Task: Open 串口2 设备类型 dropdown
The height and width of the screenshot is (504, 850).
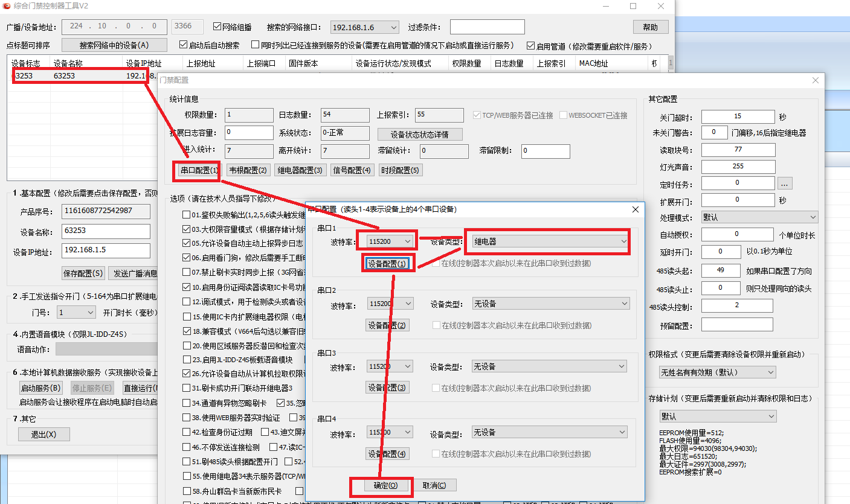Action: coord(550,304)
